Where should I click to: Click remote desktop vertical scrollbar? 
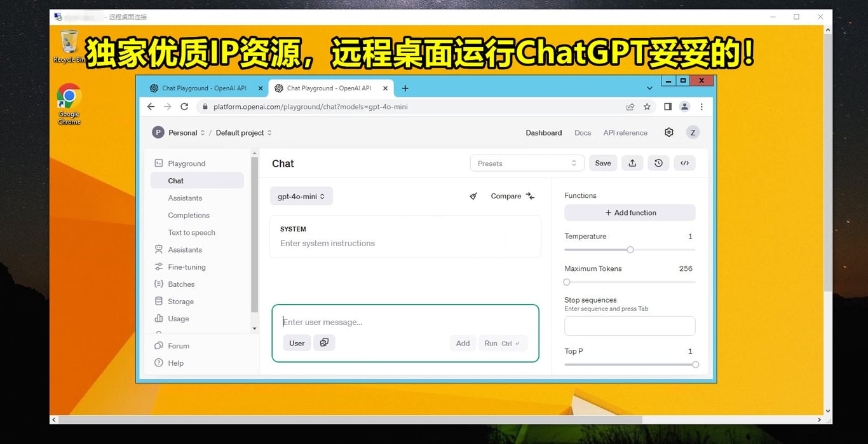[828, 162]
